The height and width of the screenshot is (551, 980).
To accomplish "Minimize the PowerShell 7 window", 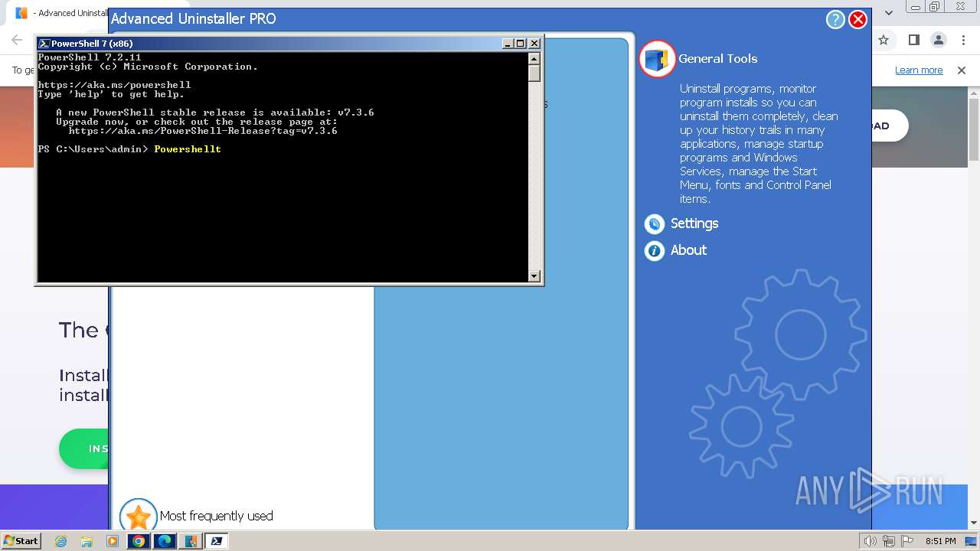I will click(x=508, y=44).
